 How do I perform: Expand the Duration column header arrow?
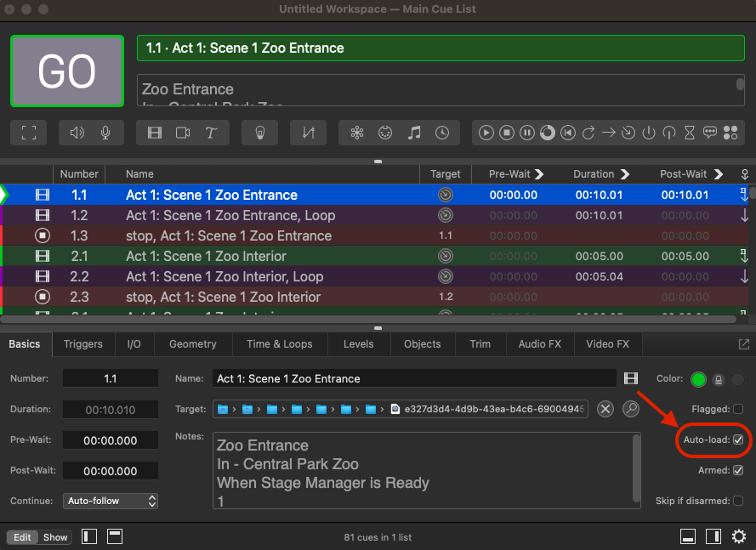pos(625,174)
